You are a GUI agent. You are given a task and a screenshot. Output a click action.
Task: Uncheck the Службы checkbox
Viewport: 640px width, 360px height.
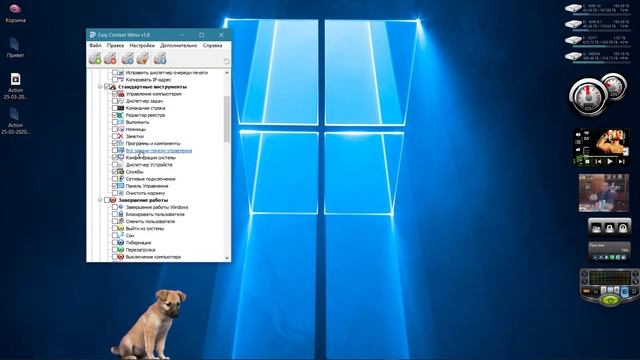(115, 172)
